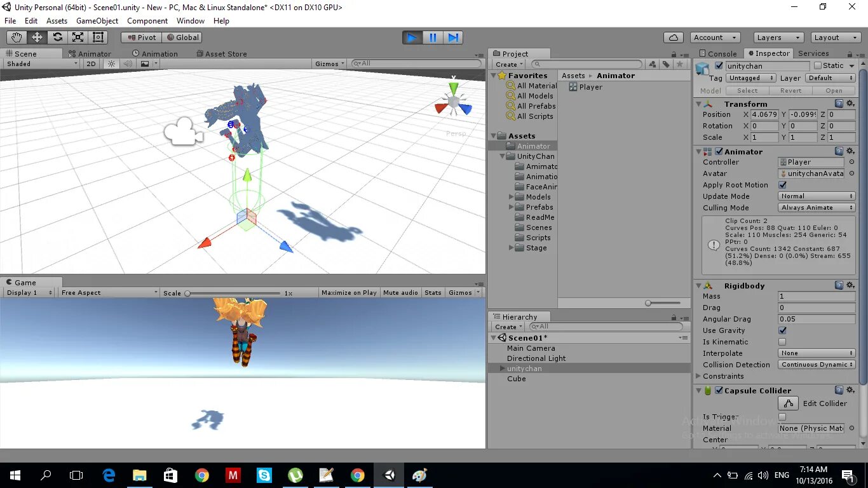This screenshot has width=868, height=488.
Task: Open the Shaded draw mode dropdown
Action: [x=41, y=64]
